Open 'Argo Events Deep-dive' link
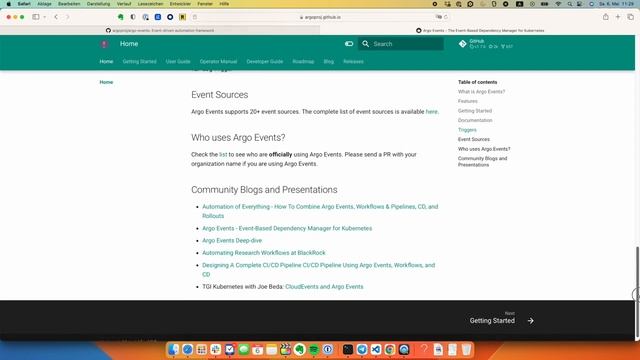Viewport: 640px width, 360px height. (232, 240)
